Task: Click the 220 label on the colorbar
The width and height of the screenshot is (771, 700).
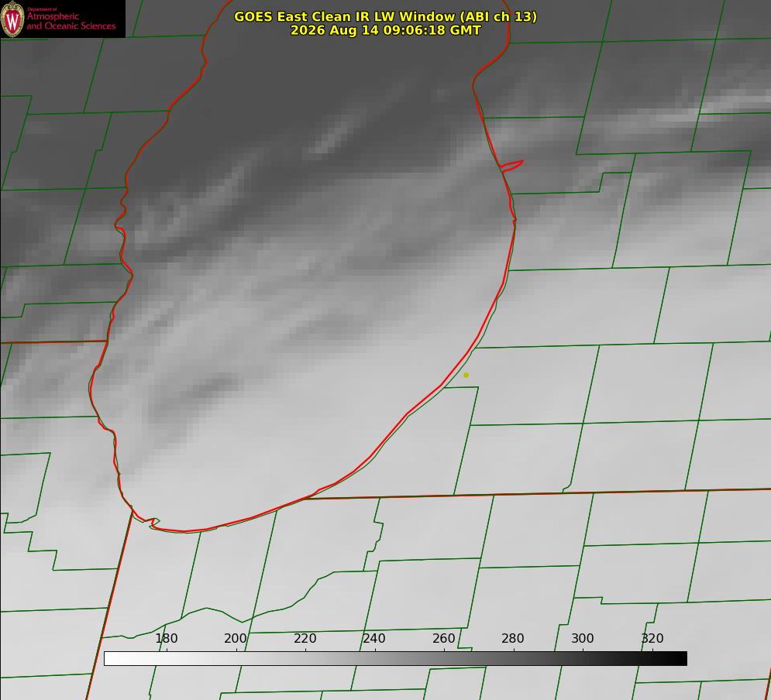Action: (305, 638)
